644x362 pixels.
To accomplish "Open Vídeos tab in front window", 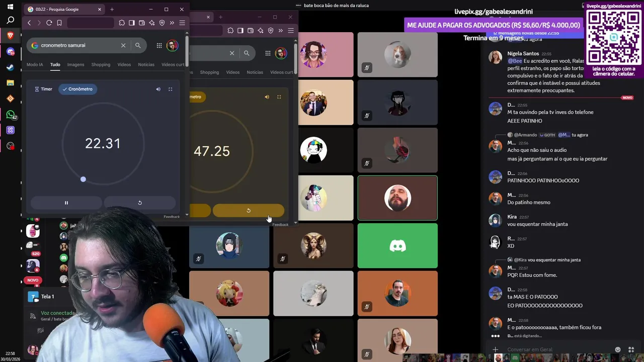I will [124, 64].
